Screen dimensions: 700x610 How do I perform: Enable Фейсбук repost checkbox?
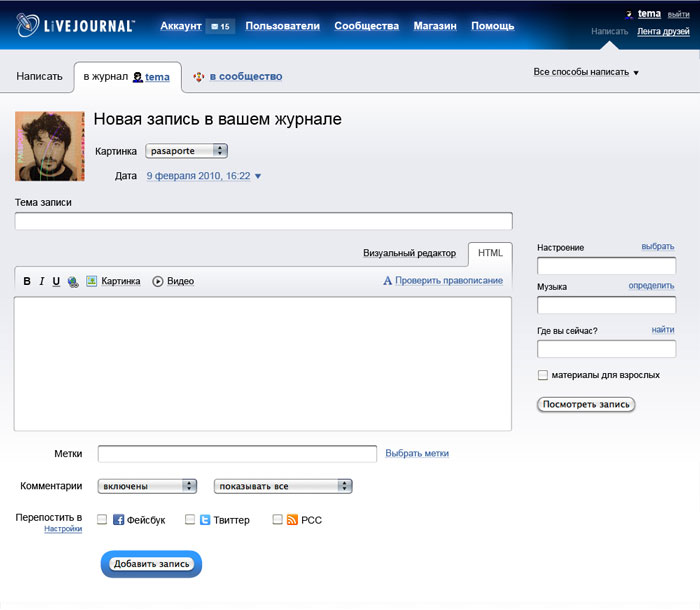[102, 520]
